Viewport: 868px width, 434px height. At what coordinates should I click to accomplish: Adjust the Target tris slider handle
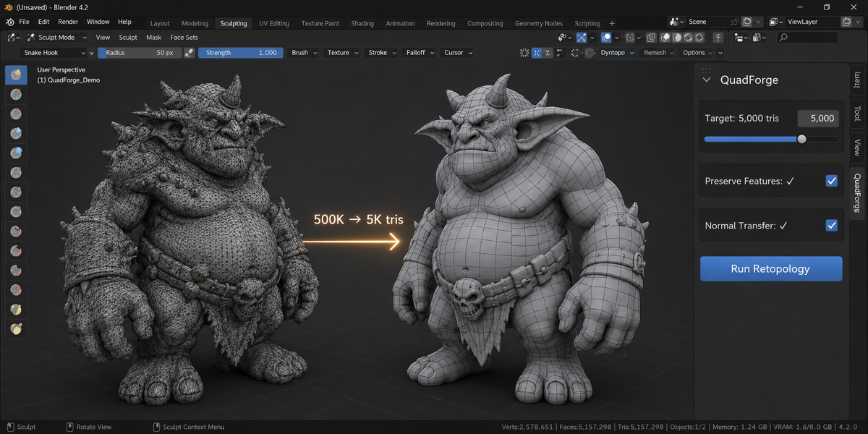coord(801,139)
